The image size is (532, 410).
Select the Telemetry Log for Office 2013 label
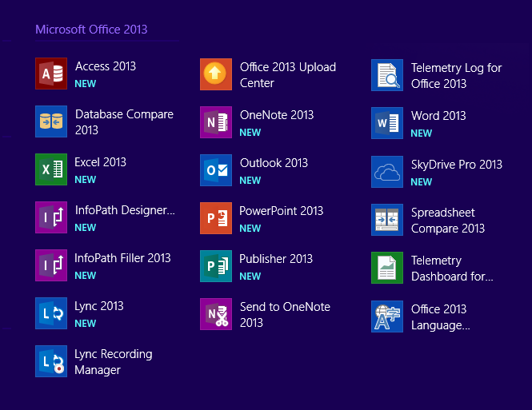point(456,76)
